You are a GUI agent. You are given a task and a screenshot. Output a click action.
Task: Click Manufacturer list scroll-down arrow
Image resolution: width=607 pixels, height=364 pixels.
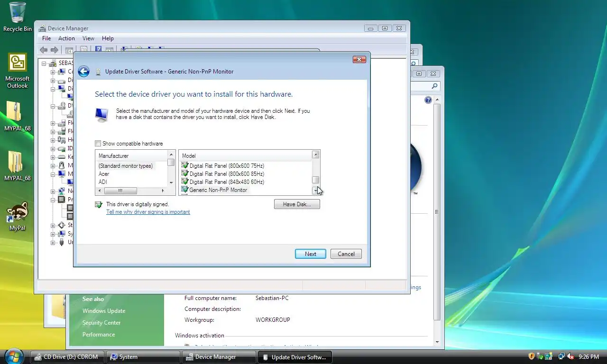[x=171, y=183]
